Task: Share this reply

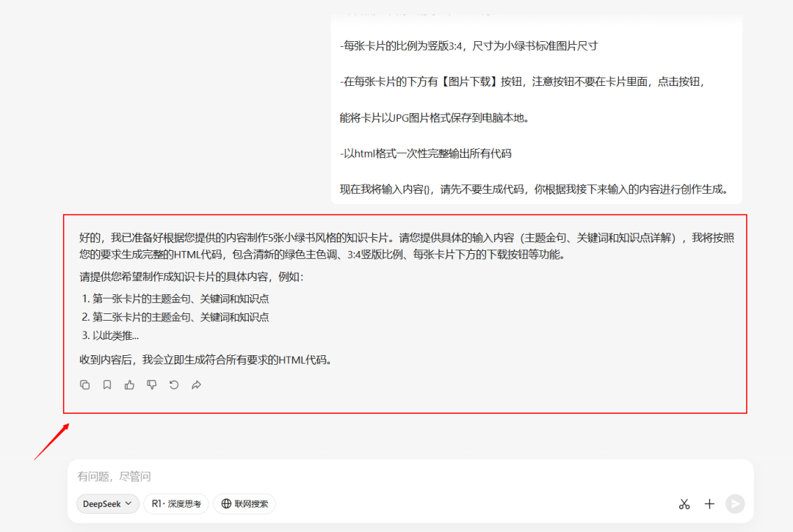Action: (195, 385)
